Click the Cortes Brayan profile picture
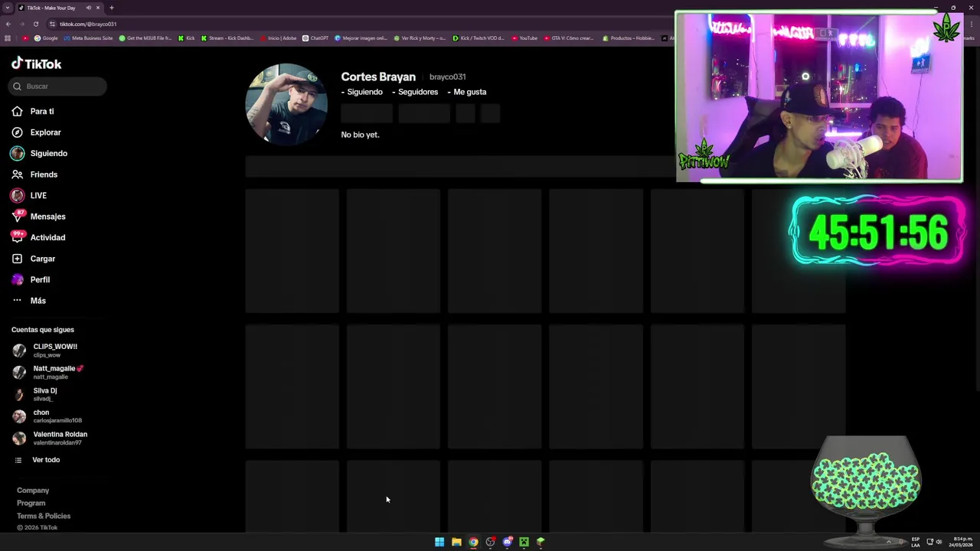Screen dimensions: 980x551 click(x=286, y=104)
